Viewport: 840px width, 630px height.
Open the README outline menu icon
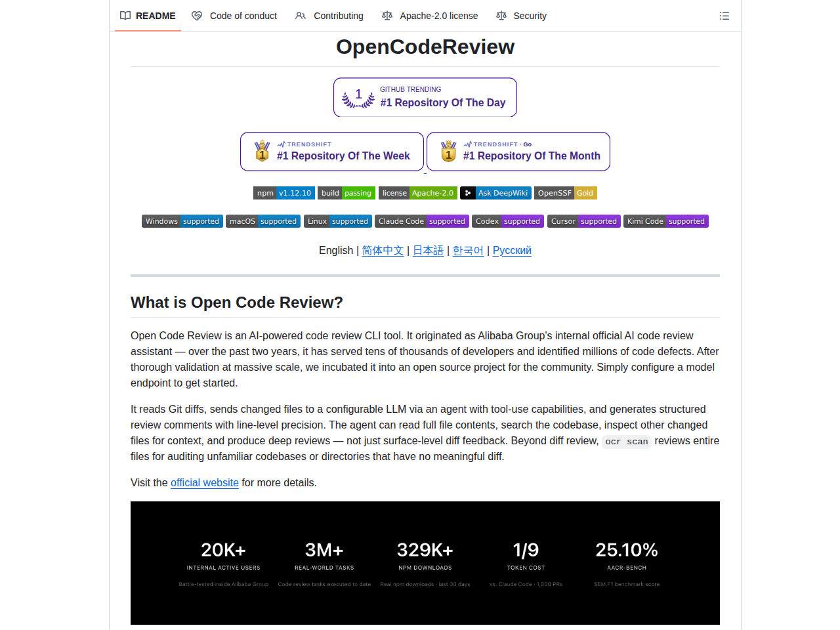coord(724,16)
